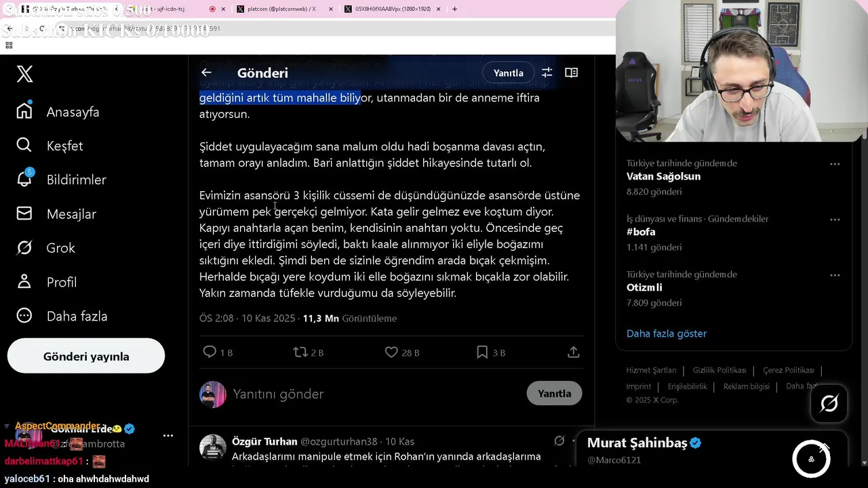This screenshot has width=868, height=488.
Task: Click the browser back arrow
Action: (x=9, y=28)
